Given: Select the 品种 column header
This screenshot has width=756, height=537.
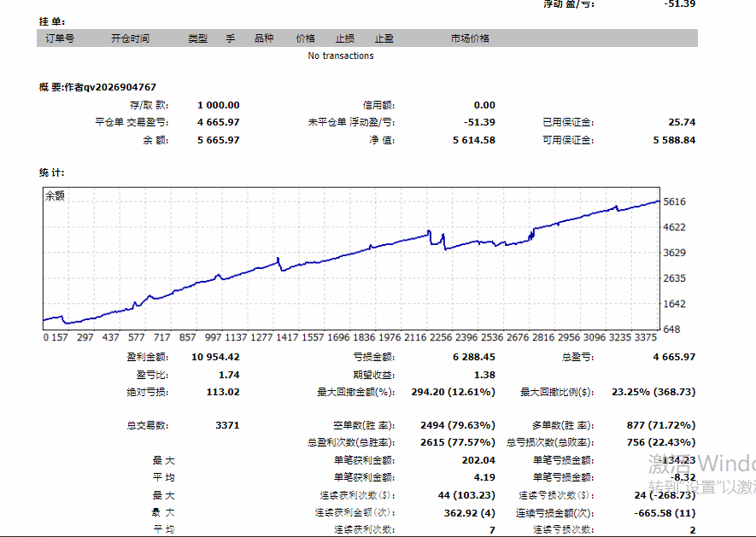Looking at the screenshot, I should (x=264, y=38).
